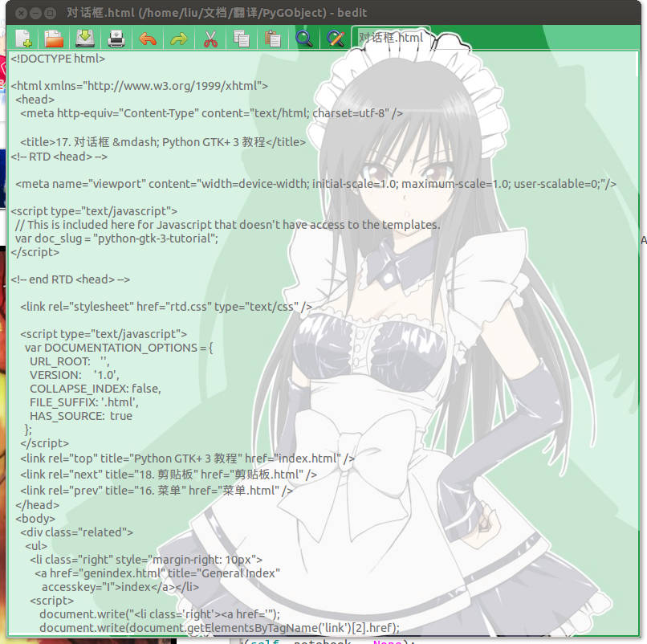
Task: Copy the selection using the copy icon
Action: tap(242, 39)
